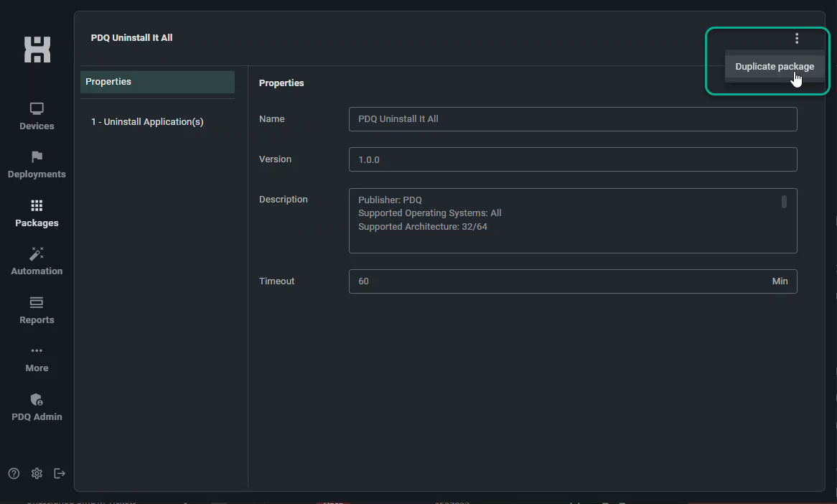This screenshot has width=837, height=504.
Task: Click the logout icon
Action: point(59,473)
